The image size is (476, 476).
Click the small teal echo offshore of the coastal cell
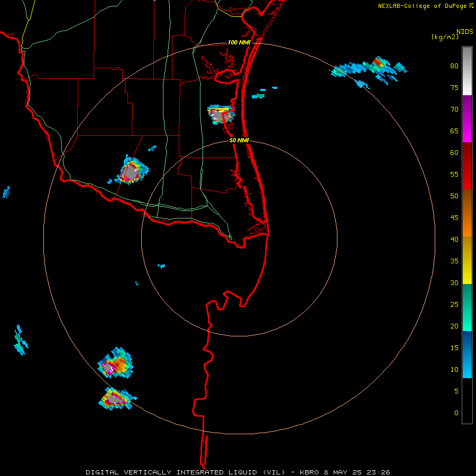point(258,96)
